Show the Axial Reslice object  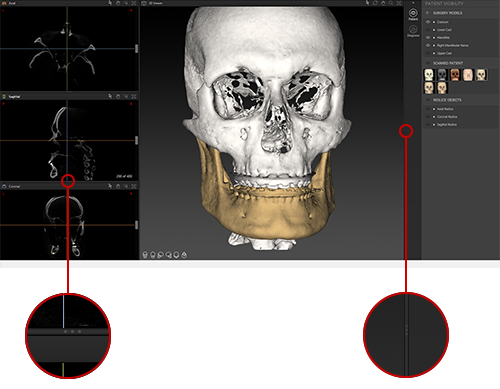click(x=428, y=109)
